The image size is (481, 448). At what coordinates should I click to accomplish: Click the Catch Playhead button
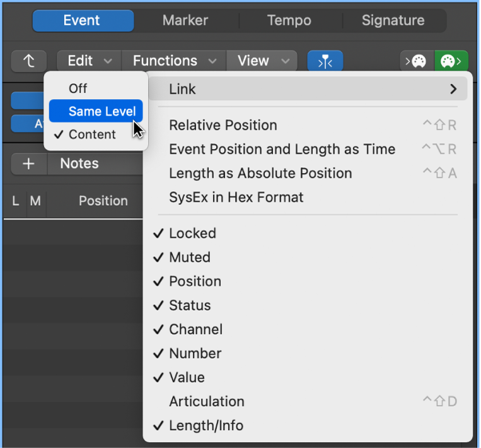325,61
